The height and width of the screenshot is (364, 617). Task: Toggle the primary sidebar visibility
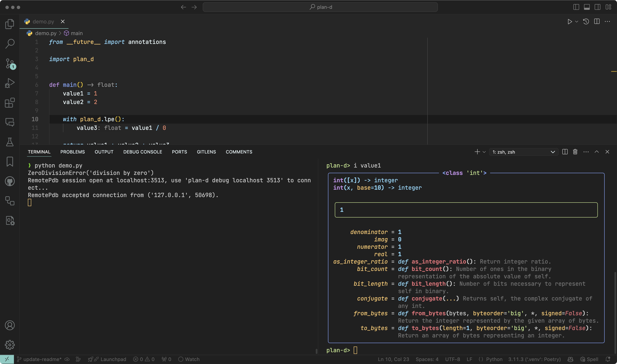576,7
